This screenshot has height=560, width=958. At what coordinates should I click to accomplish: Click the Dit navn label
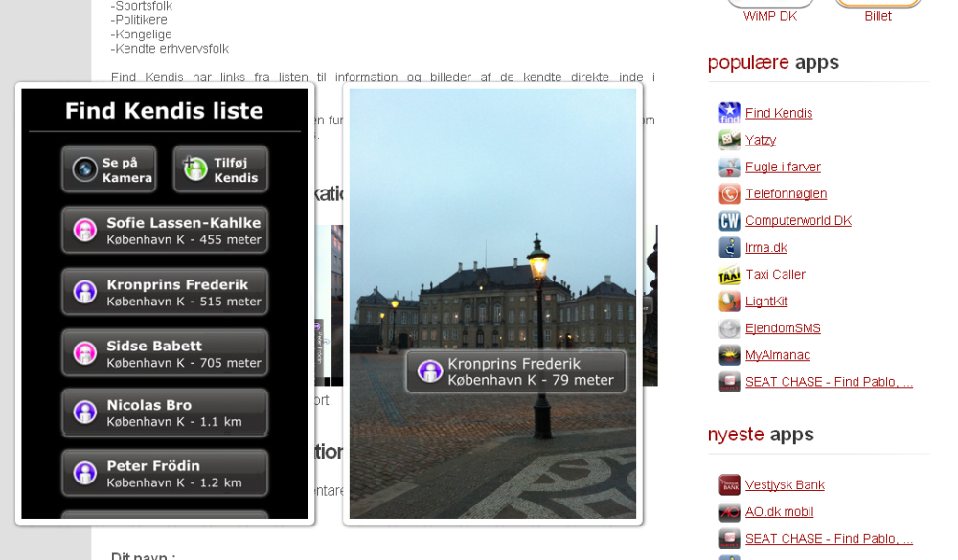(x=144, y=556)
